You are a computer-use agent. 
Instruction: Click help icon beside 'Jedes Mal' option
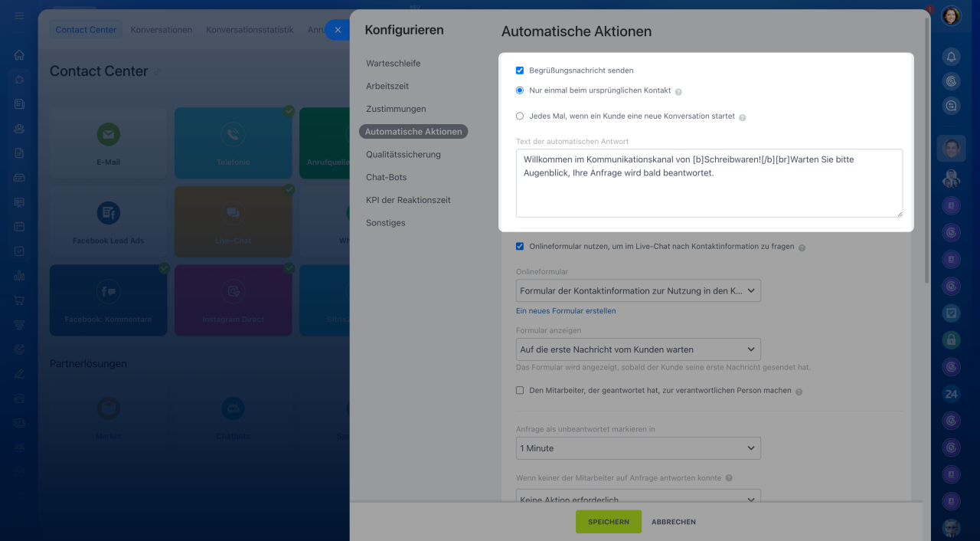tap(743, 117)
